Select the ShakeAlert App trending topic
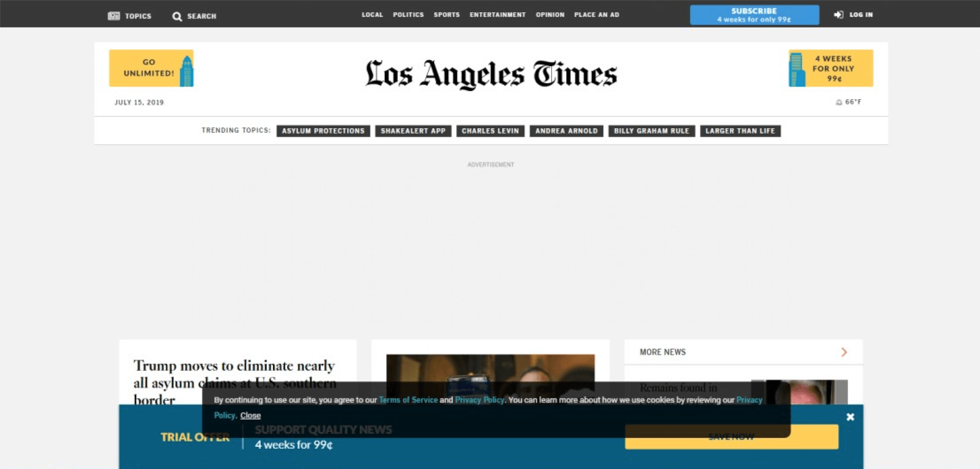Image resolution: width=980 pixels, height=469 pixels. [x=413, y=131]
